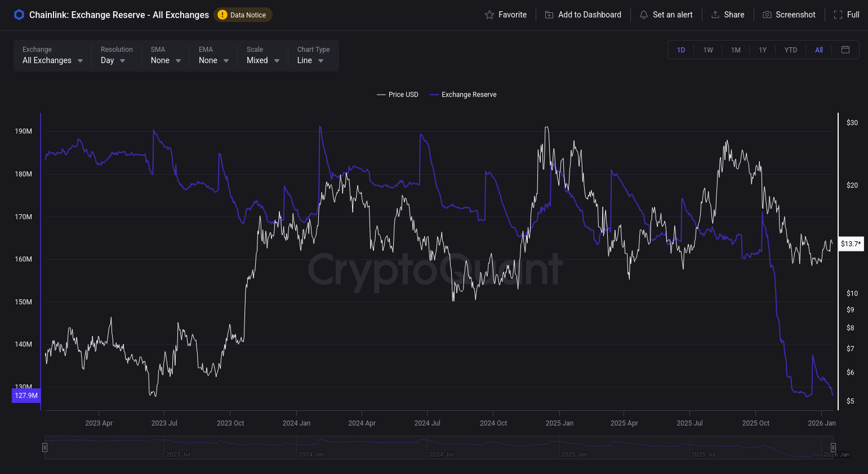Toggle the Exchange Reserve legend series
This screenshot has height=474, width=868.
463,95
